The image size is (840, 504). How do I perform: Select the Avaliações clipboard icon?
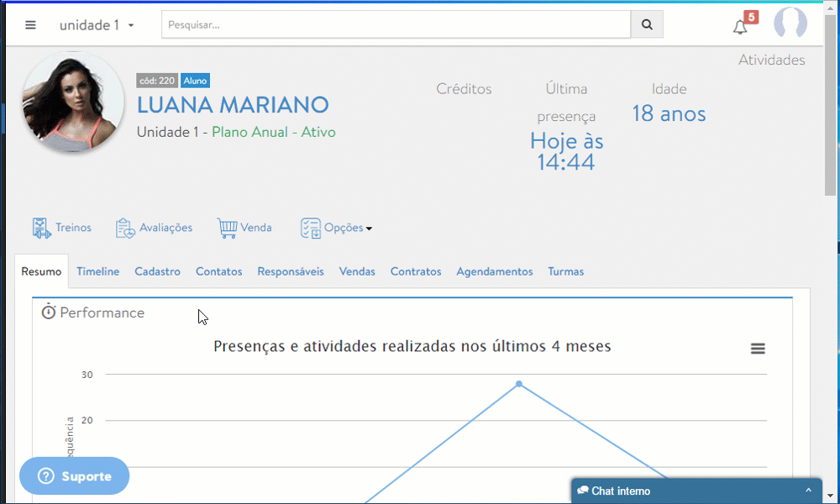click(x=124, y=227)
